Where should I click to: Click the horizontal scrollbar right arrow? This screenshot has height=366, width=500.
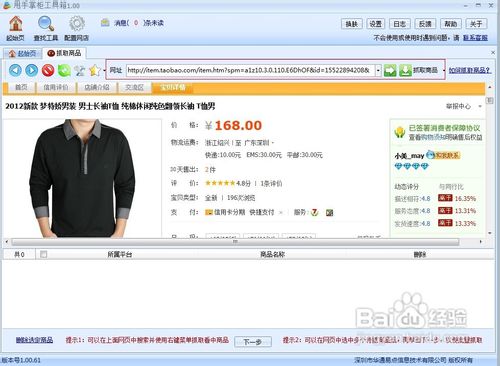coord(481,242)
